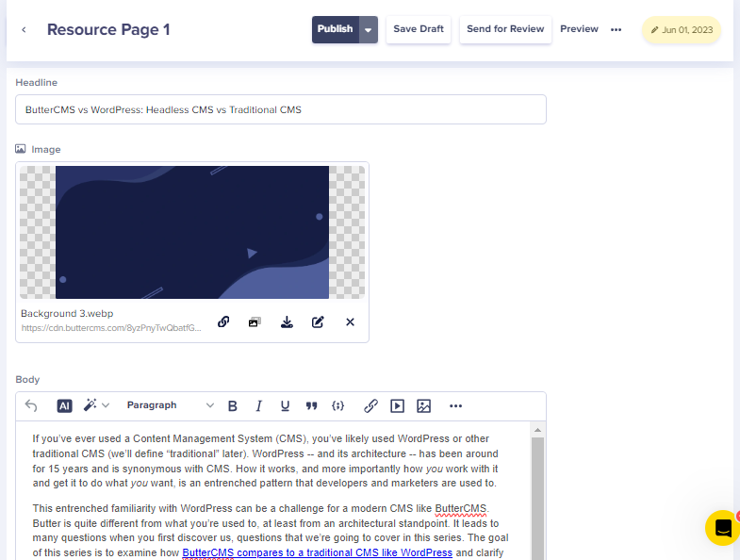The height and width of the screenshot is (560, 740).
Task: Edit the uploaded image
Action: (318, 321)
